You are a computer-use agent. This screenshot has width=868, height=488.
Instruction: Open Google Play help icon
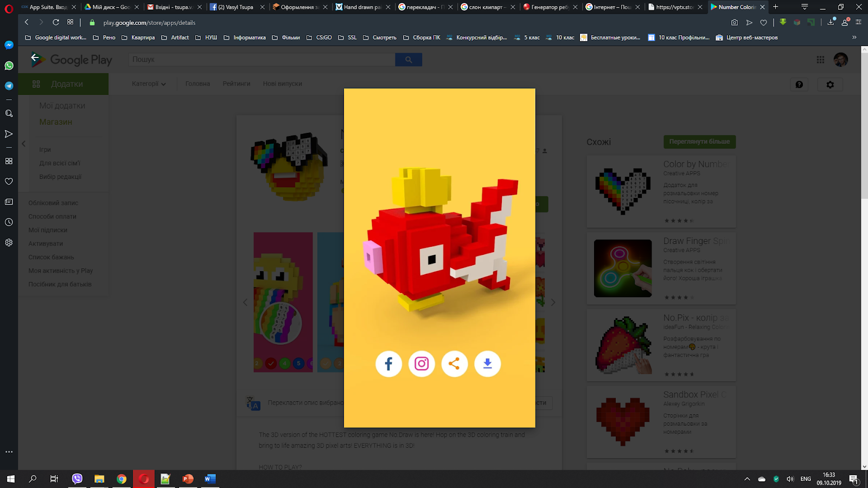[x=799, y=85]
